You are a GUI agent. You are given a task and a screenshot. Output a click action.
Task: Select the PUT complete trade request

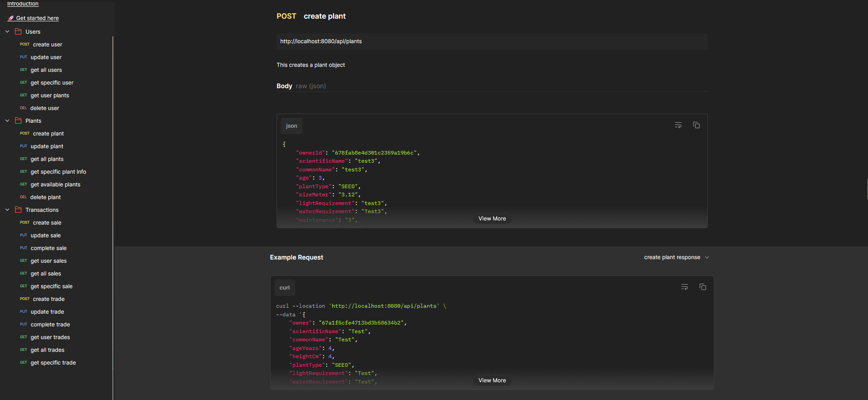pos(50,325)
